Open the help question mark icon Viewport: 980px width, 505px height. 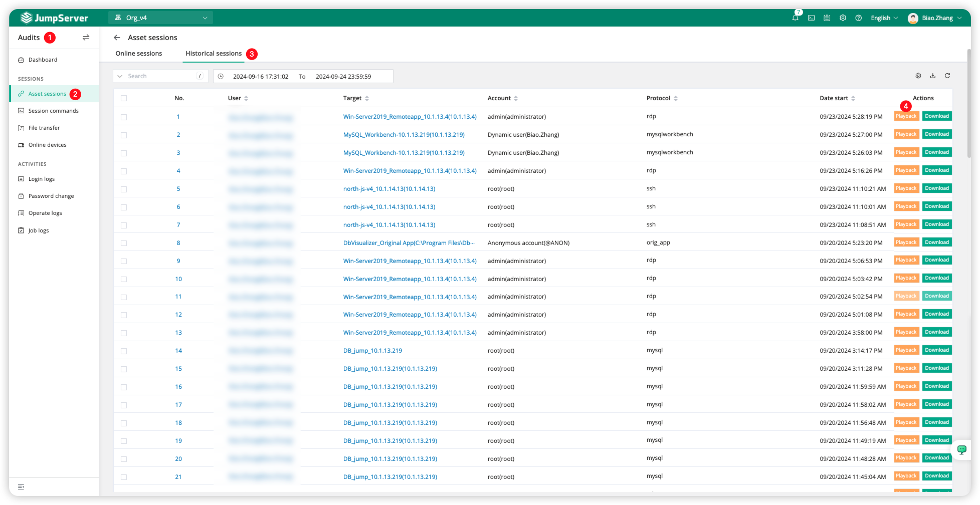tap(859, 18)
